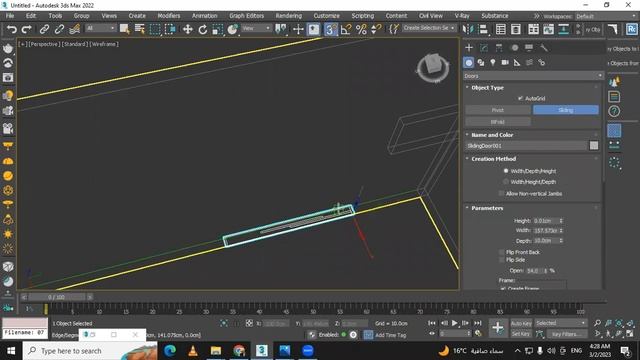Open the Workspaces Default dropdown
This screenshot has width=640, height=360.
605,16
